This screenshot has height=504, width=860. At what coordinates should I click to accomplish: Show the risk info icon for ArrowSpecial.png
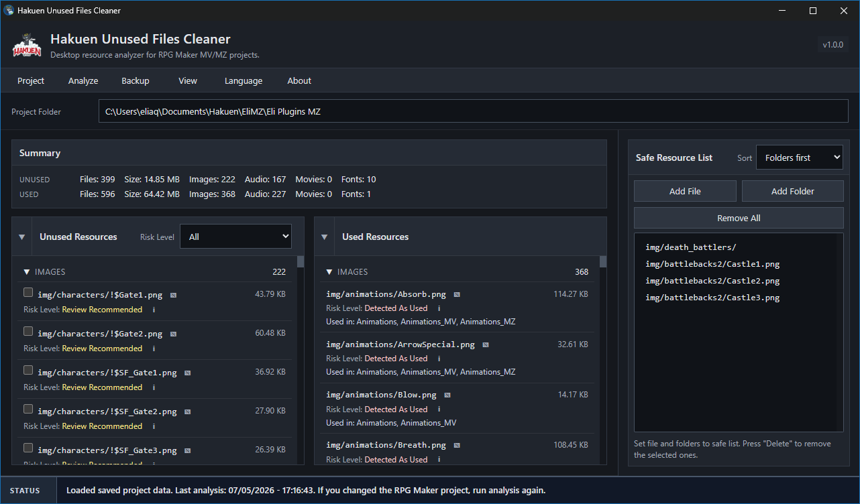click(439, 359)
